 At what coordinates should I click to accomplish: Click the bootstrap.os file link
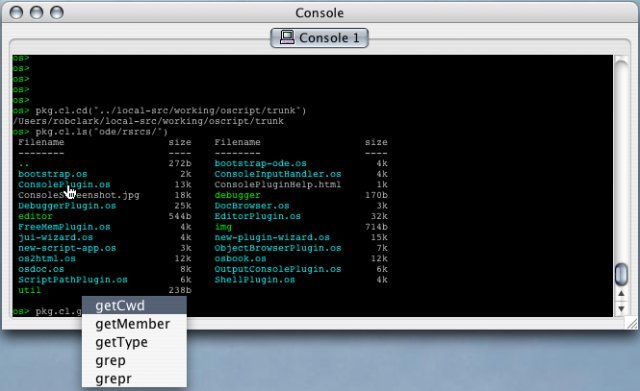click(53, 174)
